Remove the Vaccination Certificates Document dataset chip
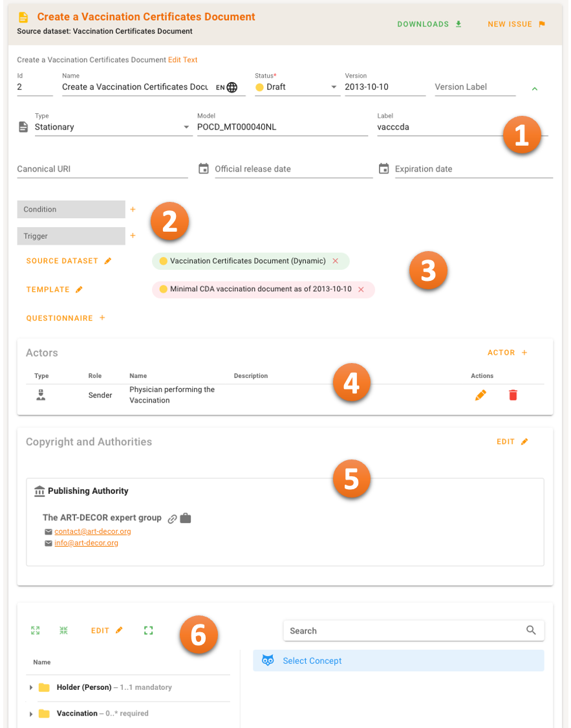Screen dimensions: 571x728 click(335, 261)
